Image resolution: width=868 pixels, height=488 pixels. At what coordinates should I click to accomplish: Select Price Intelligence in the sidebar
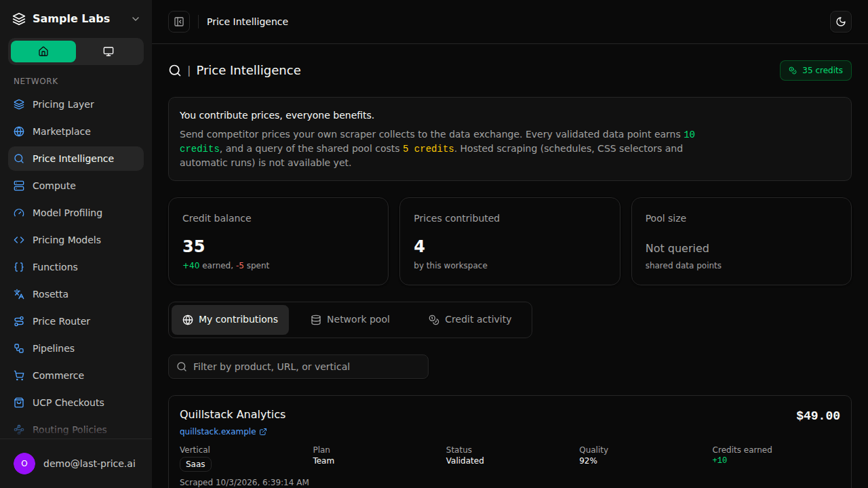coord(76,159)
